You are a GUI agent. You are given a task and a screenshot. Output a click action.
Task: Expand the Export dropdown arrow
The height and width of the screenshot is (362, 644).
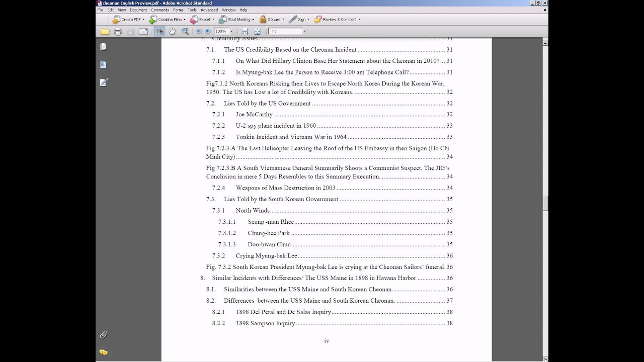pyautogui.click(x=213, y=20)
